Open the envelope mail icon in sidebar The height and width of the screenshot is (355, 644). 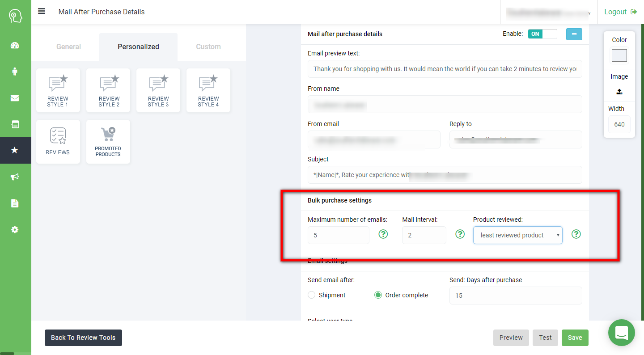(15, 98)
